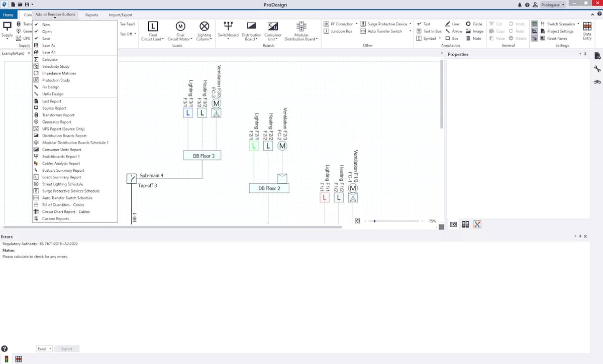The width and height of the screenshot is (603, 364).
Task: Uncheck Open in Add or Remove Buttons menu
Action: click(x=47, y=31)
